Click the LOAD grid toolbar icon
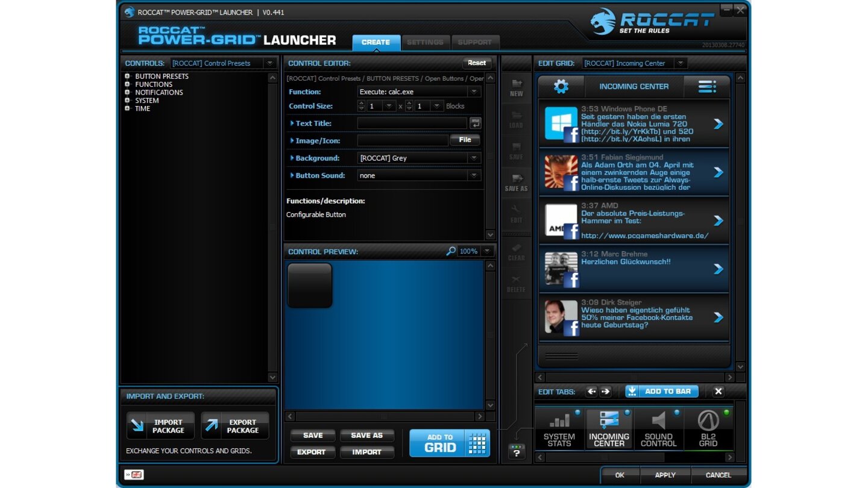Viewport: 868px width, 488px height. [x=516, y=119]
